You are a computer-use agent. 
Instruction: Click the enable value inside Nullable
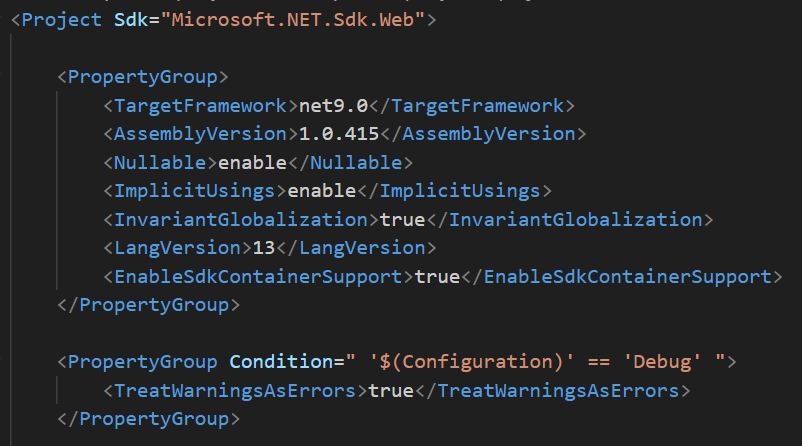pos(246,162)
